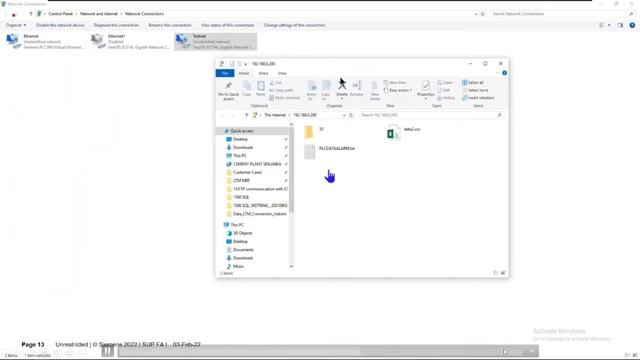Expand the address history dropdown in the FTP window
This screenshot has height=360, width=640.
click(344, 116)
